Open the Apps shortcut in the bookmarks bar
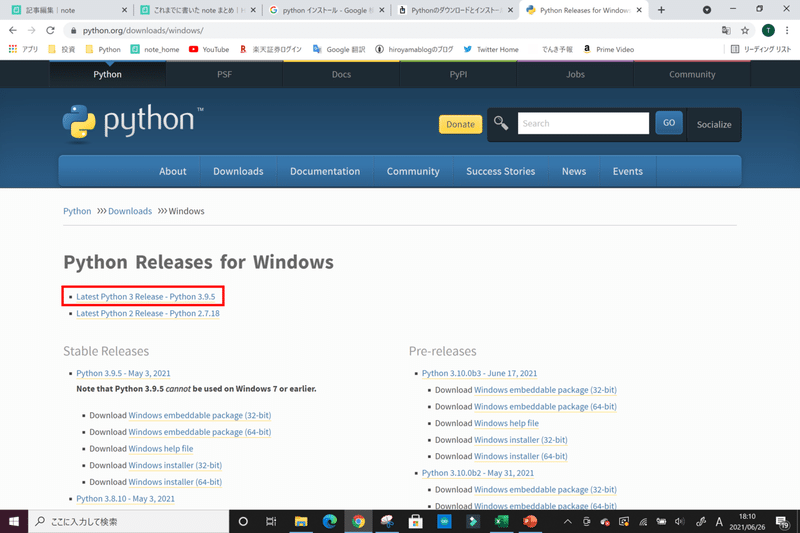The image size is (800, 533). tap(23, 49)
